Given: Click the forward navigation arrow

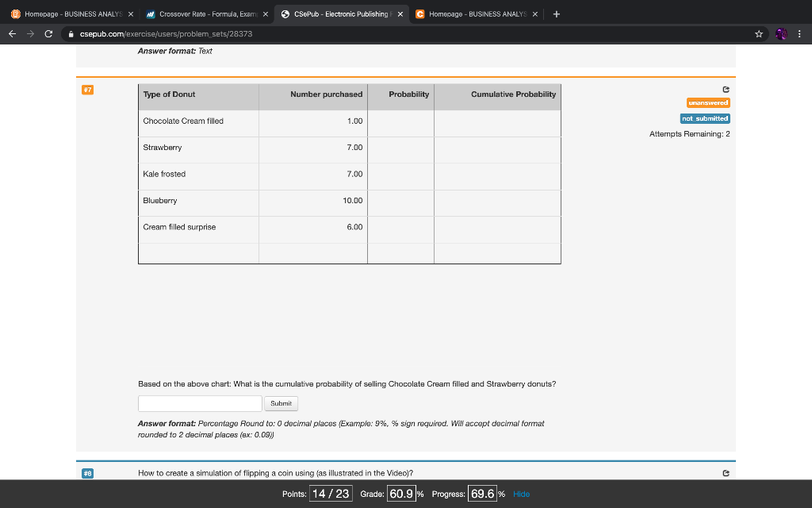Looking at the screenshot, I should pos(30,34).
